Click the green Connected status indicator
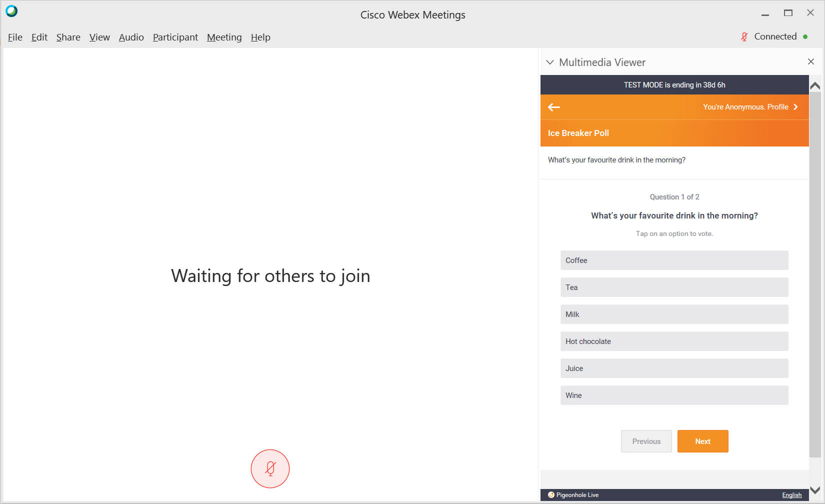This screenshot has width=825, height=504. [805, 36]
